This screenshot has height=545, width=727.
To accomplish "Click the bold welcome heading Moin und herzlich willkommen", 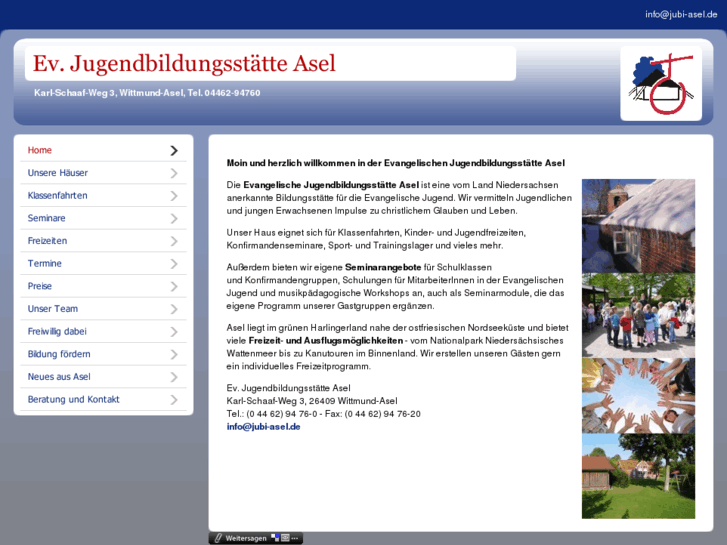I will tap(395, 163).
